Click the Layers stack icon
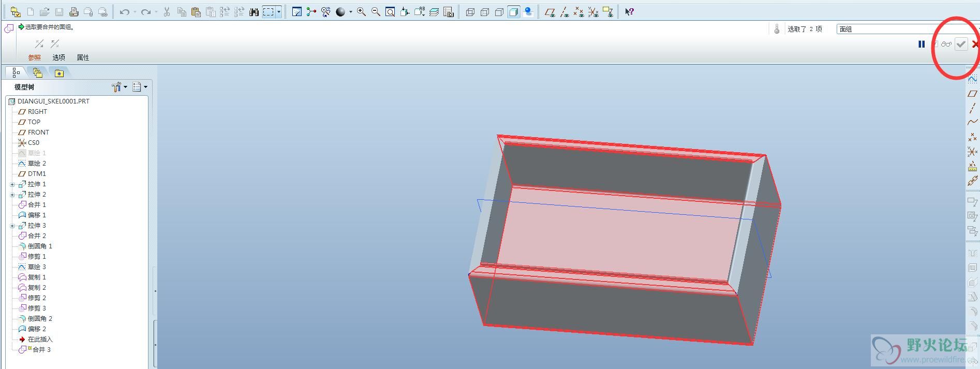This screenshot has height=369, width=980. coord(434,12)
